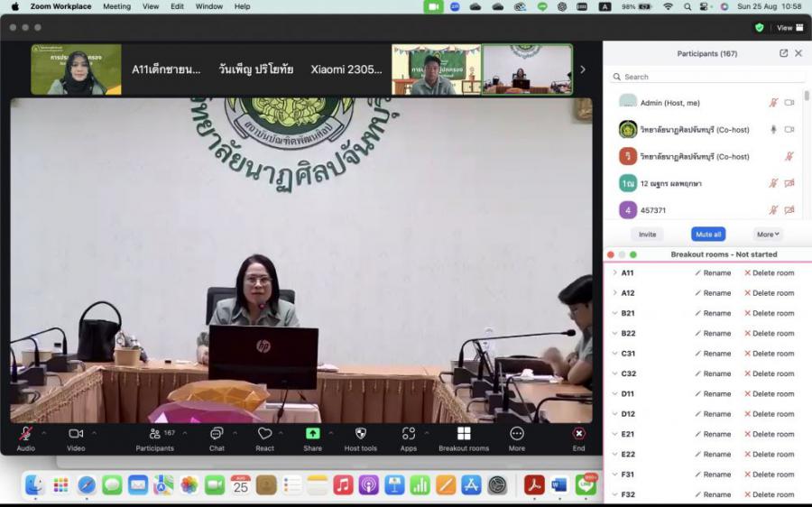Viewport: 812px width, 507px height.
Task: Open Host tools shield icon
Action: pos(360,434)
